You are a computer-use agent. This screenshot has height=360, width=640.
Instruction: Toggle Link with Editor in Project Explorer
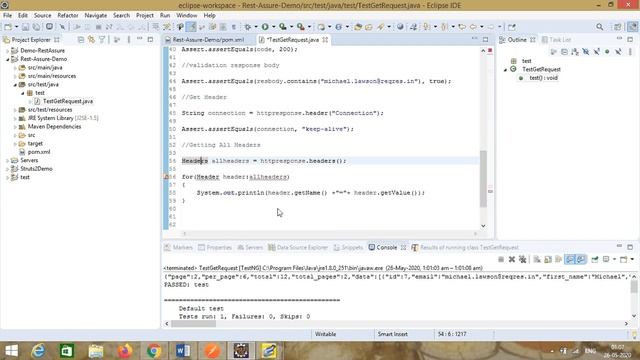point(91,40)
